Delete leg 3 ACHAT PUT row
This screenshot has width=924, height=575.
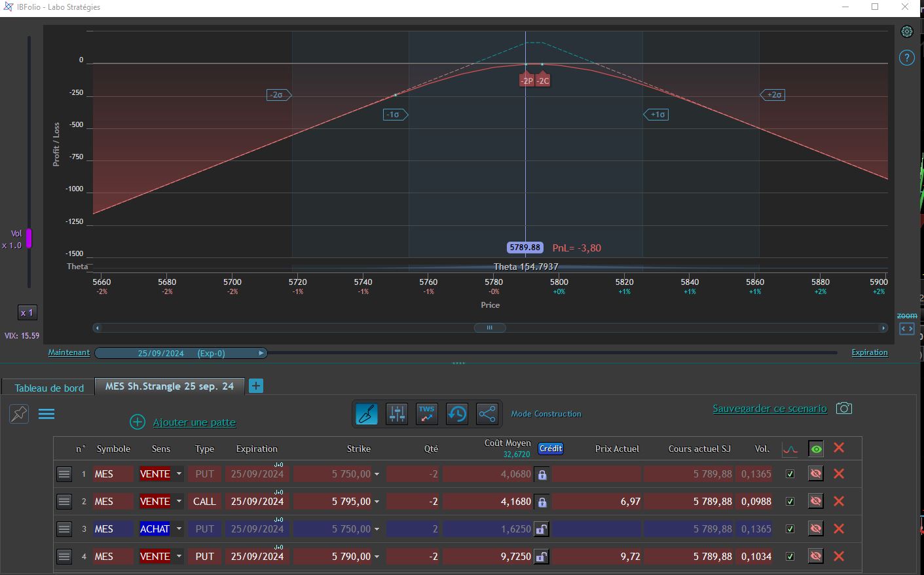coord(839,529)
